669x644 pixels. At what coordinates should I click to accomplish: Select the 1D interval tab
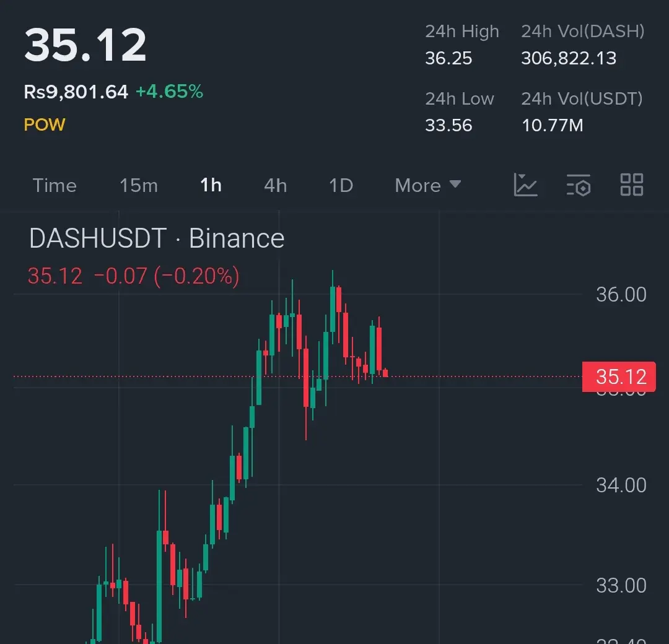coord(341,186)
